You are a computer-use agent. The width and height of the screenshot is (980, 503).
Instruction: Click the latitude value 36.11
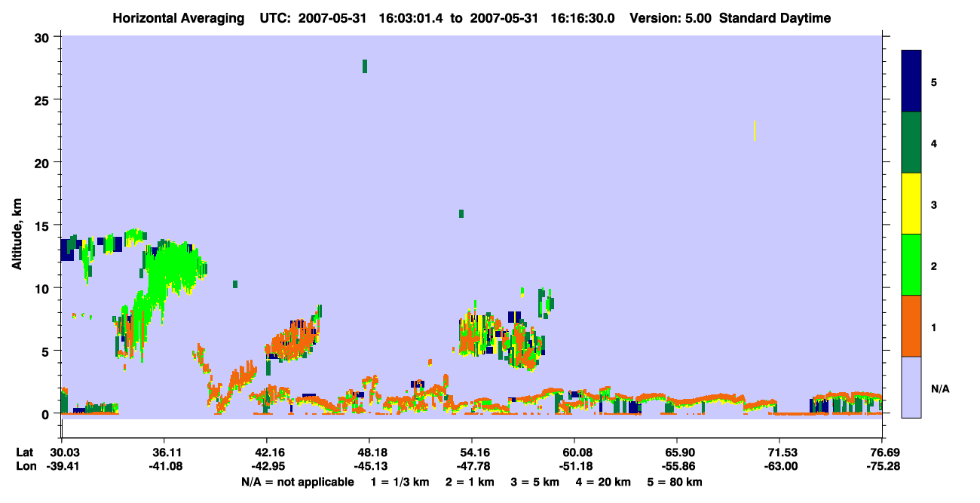(x=164, y=452)
